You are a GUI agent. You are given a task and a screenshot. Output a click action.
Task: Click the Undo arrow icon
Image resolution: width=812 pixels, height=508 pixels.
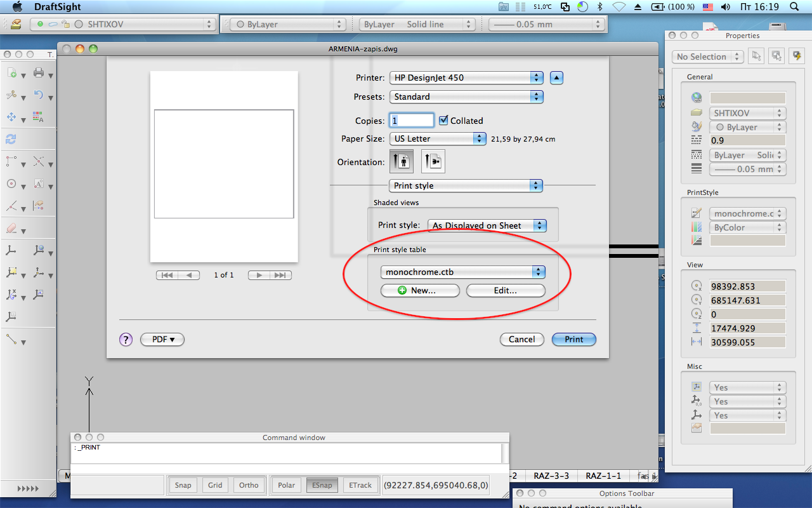[39, 95]
